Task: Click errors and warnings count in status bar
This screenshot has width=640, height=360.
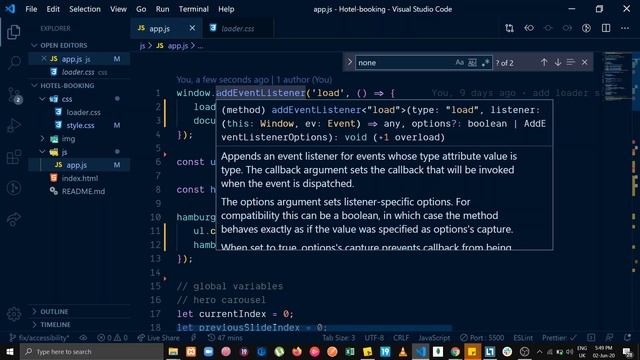Action: [x=113, y=338]
